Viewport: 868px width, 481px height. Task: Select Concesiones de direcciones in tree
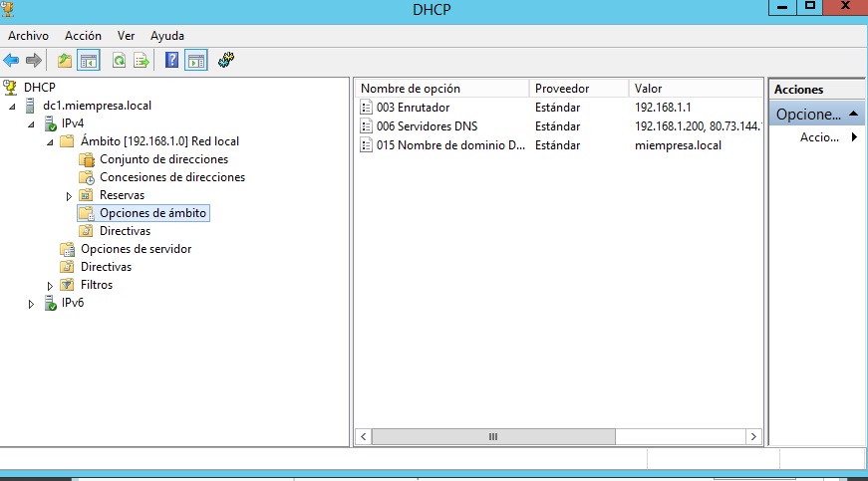tap(171, 177)
